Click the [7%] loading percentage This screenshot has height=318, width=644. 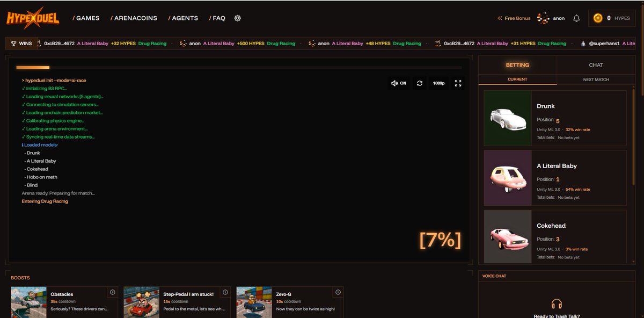(440, 241)
